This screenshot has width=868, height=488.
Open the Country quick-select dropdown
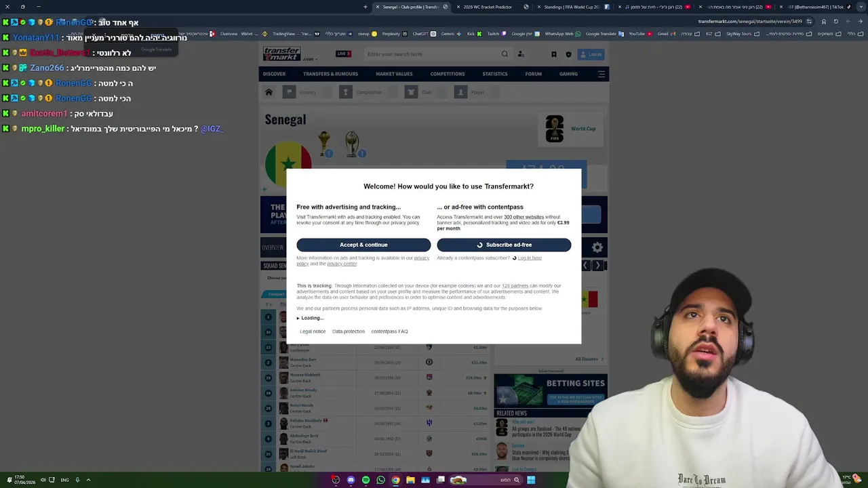coord(307,92)
